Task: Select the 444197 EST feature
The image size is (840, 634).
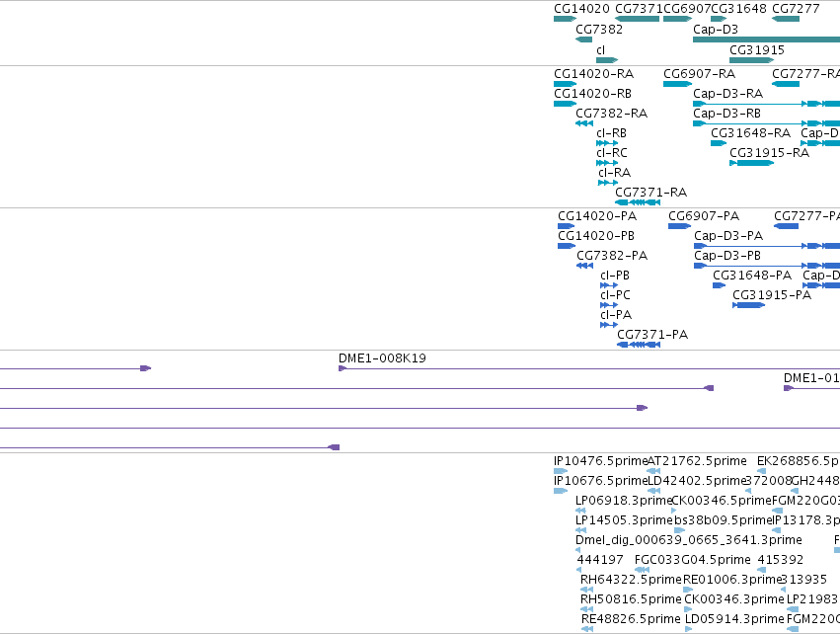Action: pos(578,570)
